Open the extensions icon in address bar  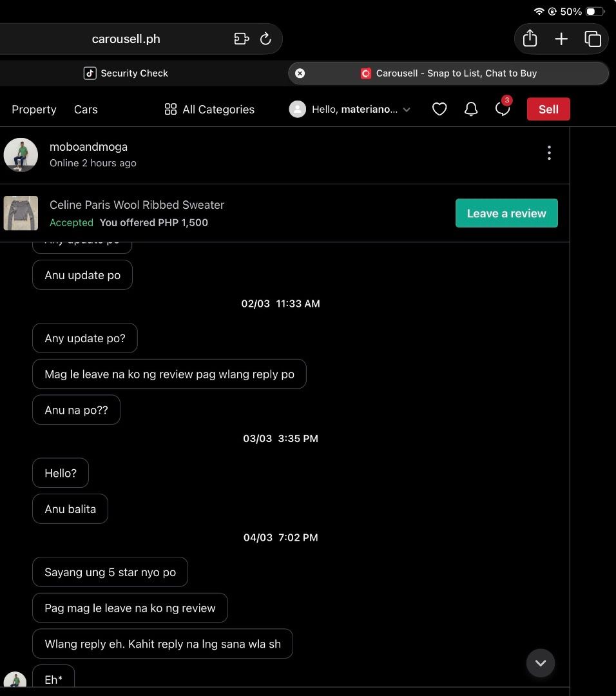[x=242, y=39]
